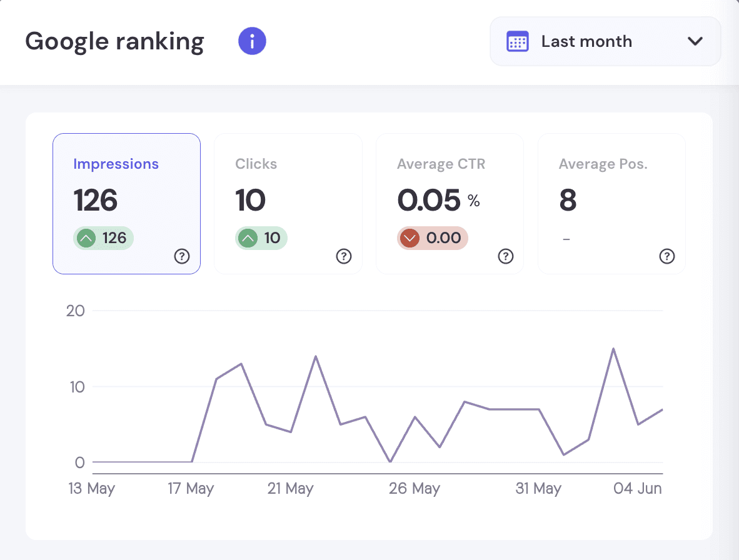Click the help icon on Impressions card
Screen dimensions: 739x560
pyautogui.click(x=182, y=256)
